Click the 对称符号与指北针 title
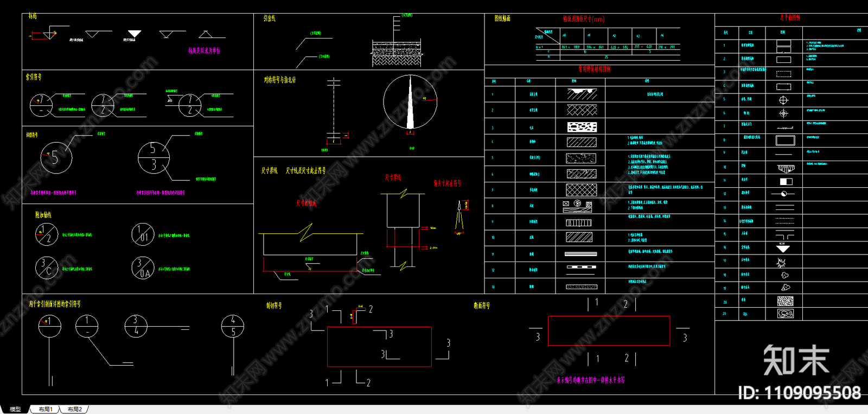Screen dimensions: 868x414 tap(280, 80)
